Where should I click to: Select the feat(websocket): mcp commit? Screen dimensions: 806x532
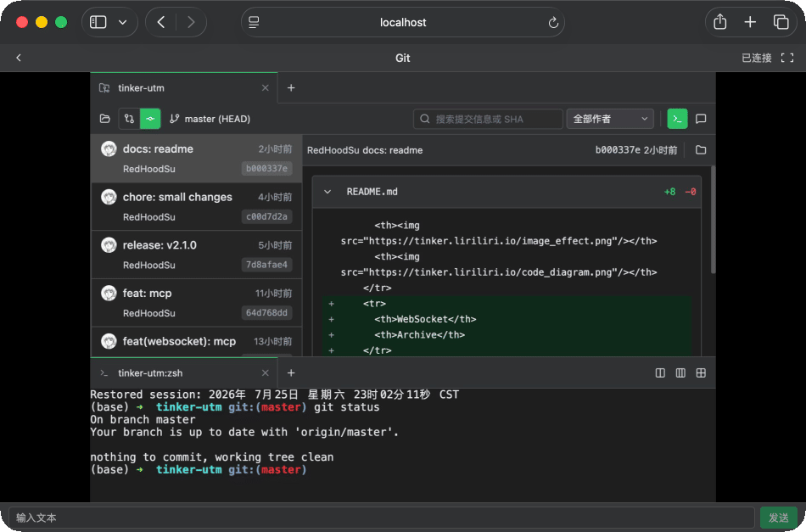(196, 342)
